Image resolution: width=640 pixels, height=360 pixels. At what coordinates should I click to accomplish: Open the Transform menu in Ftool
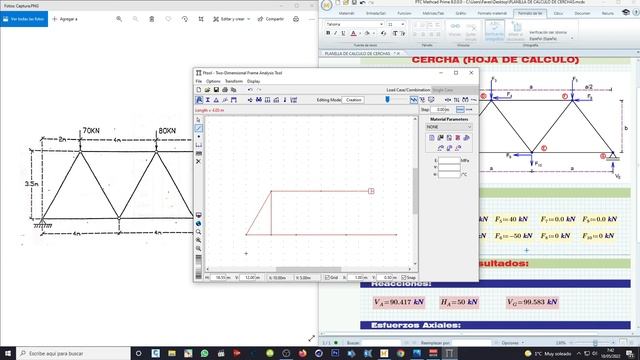pos(234,81)
